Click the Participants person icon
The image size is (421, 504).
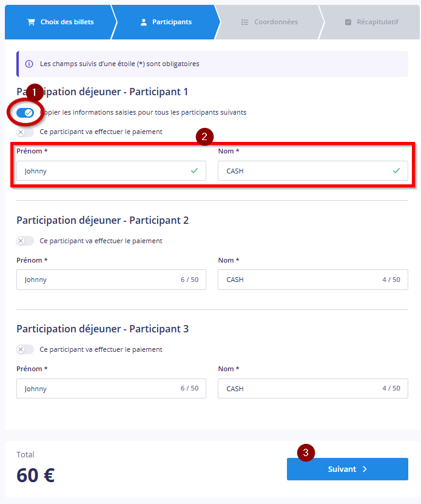coord(144,22)
